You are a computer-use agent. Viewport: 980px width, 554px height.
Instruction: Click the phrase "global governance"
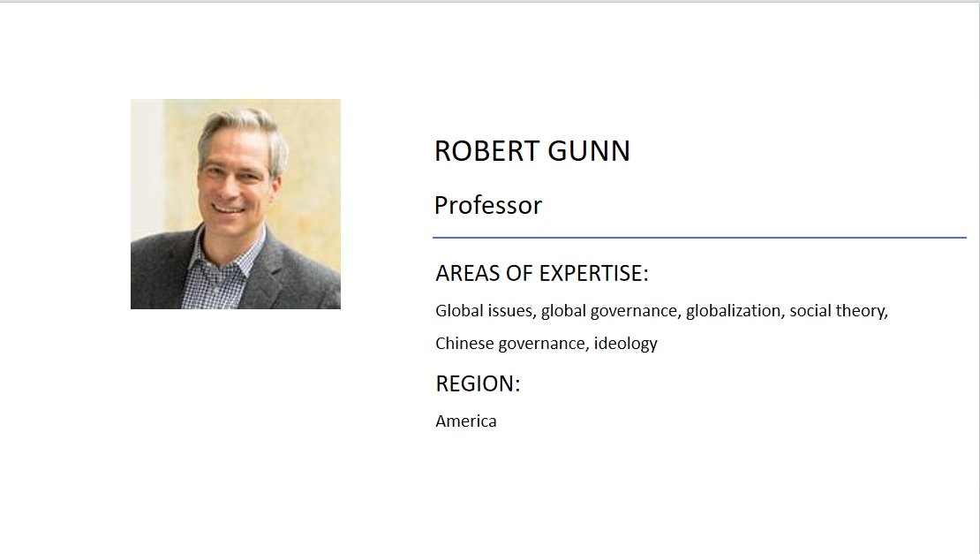point(609,311)
